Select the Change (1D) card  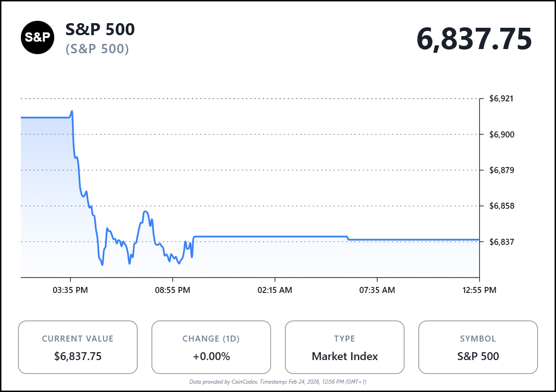coord(211,347)
